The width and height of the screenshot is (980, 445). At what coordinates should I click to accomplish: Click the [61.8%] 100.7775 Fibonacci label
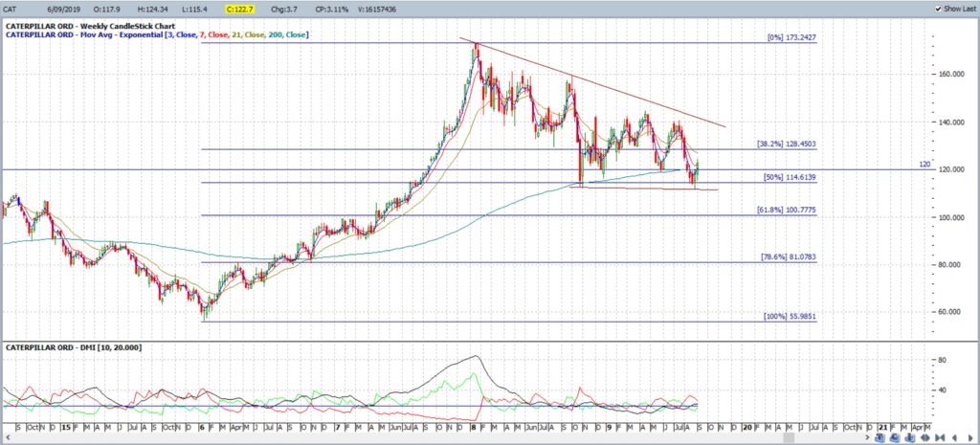[787, 210]
